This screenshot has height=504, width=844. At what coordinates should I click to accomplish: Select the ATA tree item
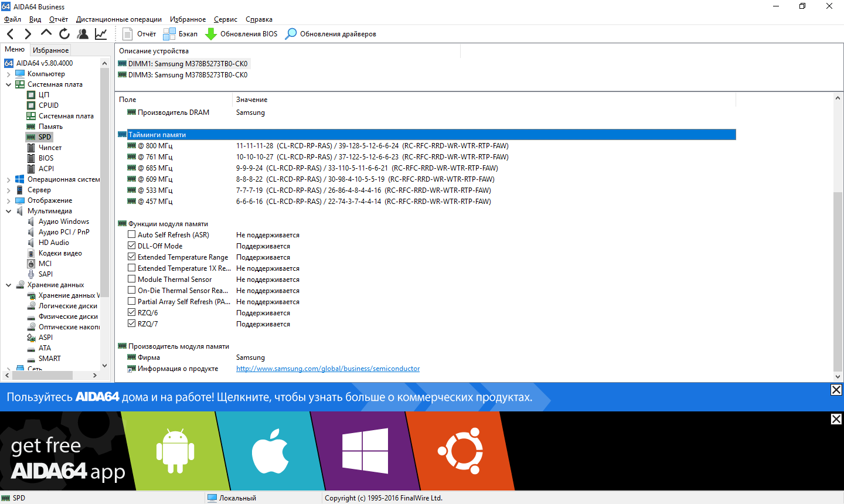45,348
